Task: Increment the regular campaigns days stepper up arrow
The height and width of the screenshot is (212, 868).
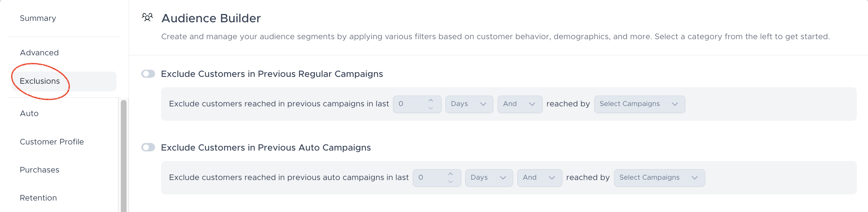Action: (x=430, y=100)
